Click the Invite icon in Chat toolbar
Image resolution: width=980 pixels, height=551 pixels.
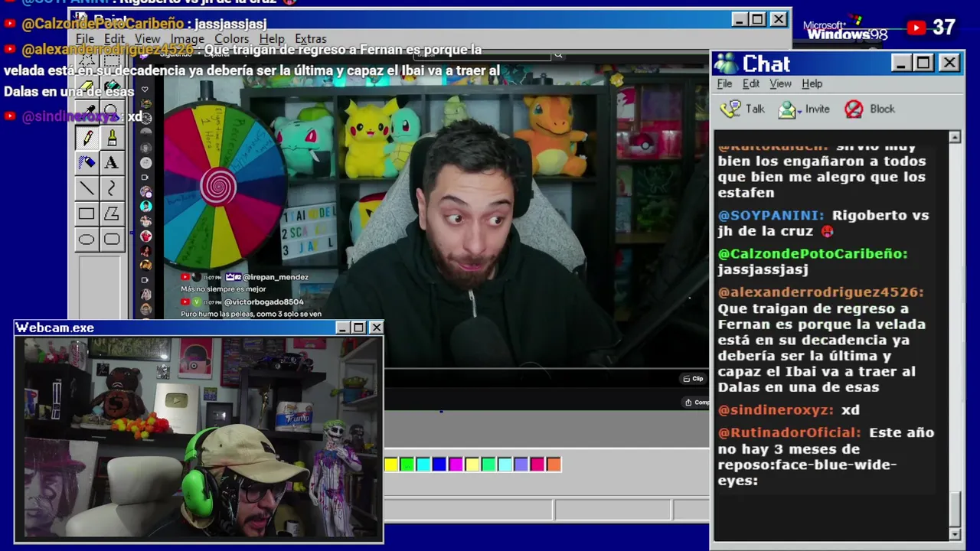point(788,109)
